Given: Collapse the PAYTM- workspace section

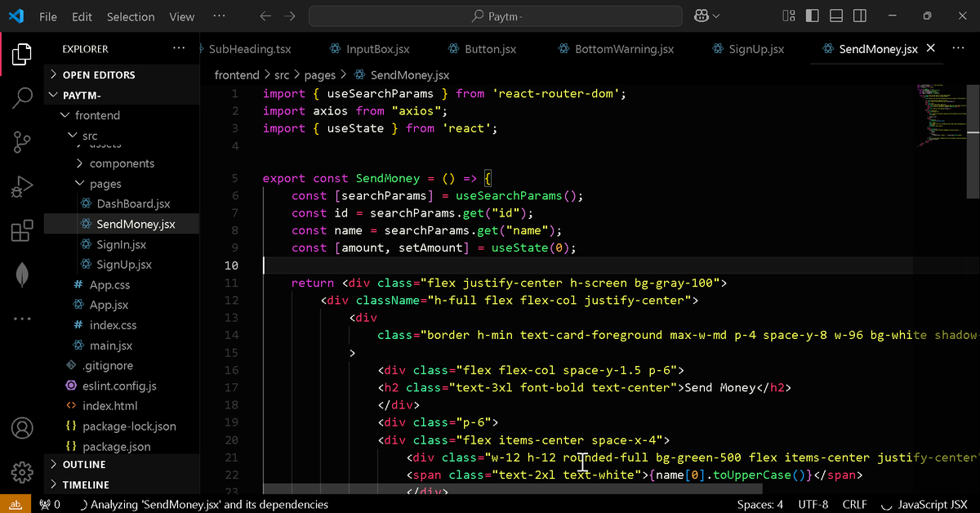Looking at the screenshot, I should point(121,96).
